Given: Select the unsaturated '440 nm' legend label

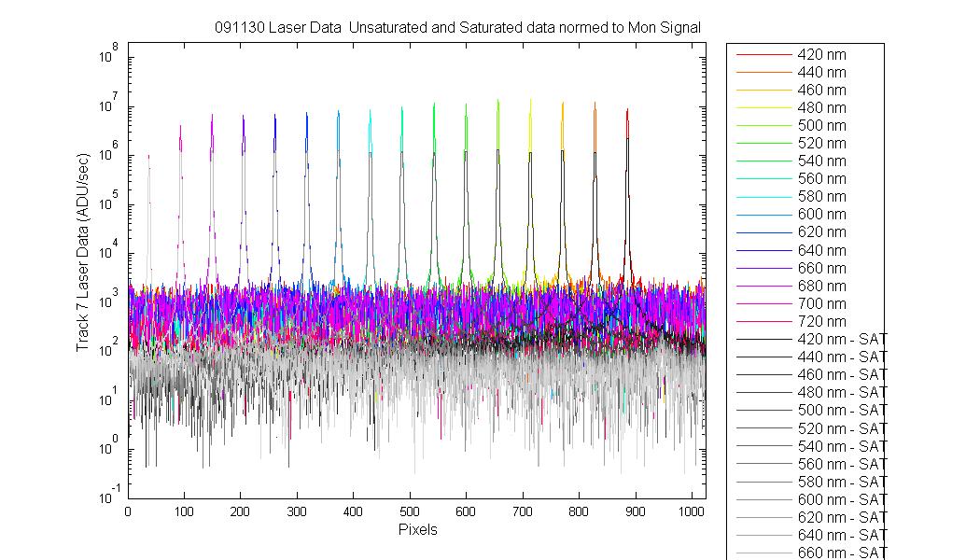Looking at the screenshot, I should (821, 73).
